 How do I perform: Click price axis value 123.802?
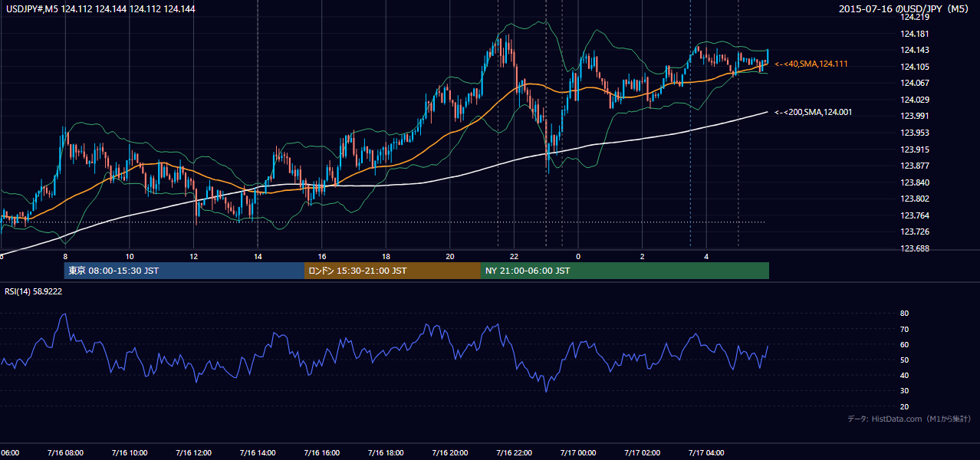(x=915, y=199)
